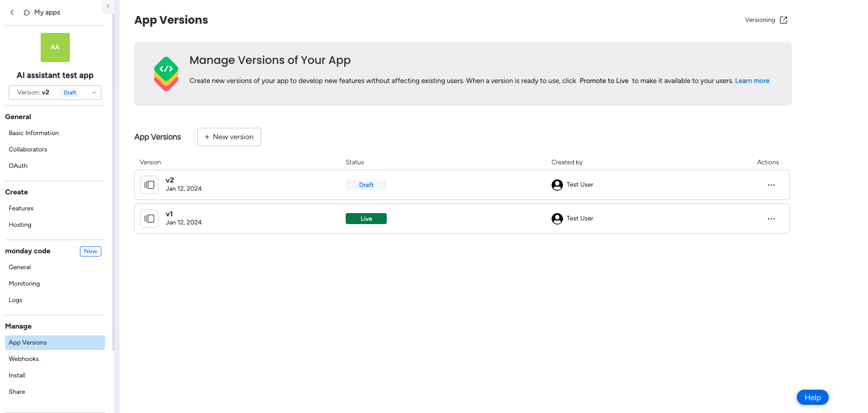
Task: Click Test User avatar on the v2 row
Action: 557,185
